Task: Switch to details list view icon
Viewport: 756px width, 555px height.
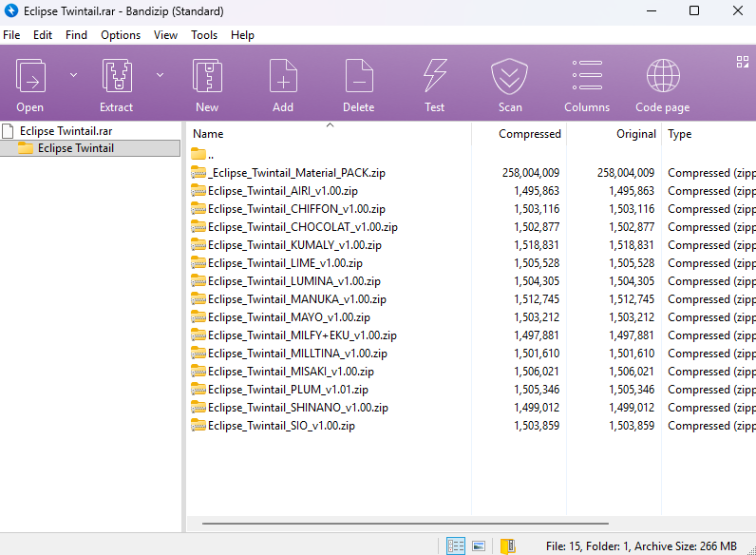Action: click(456, 545)
